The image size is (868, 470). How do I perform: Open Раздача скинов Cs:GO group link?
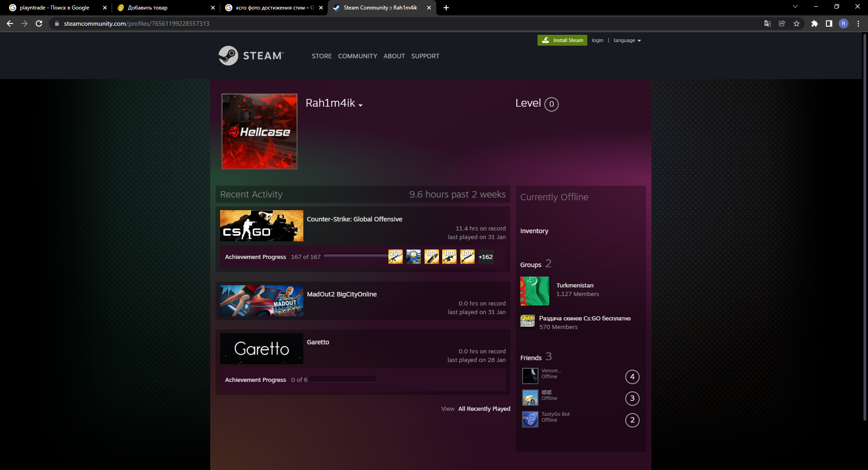click(585, 319)
